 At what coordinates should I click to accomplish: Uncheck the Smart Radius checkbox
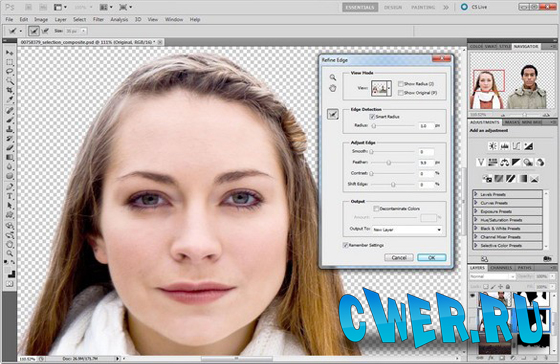(x=372, y=116)
